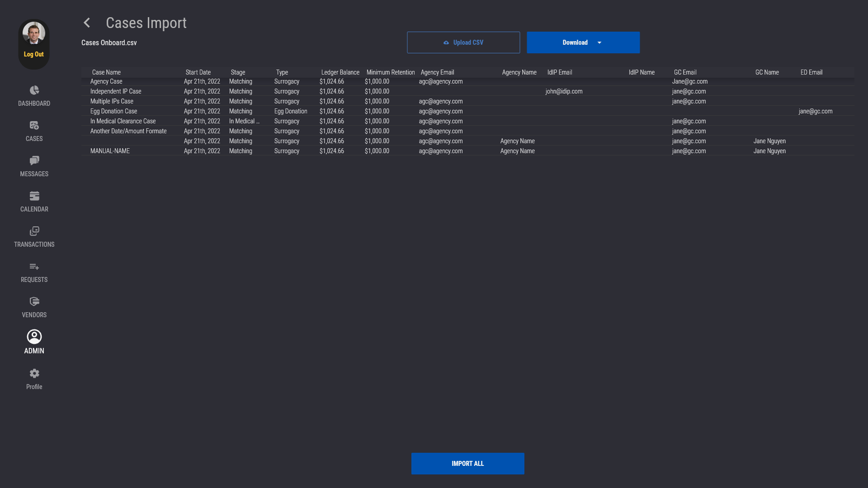
Task: Select the Admin user icon
Action: (34, 337)
